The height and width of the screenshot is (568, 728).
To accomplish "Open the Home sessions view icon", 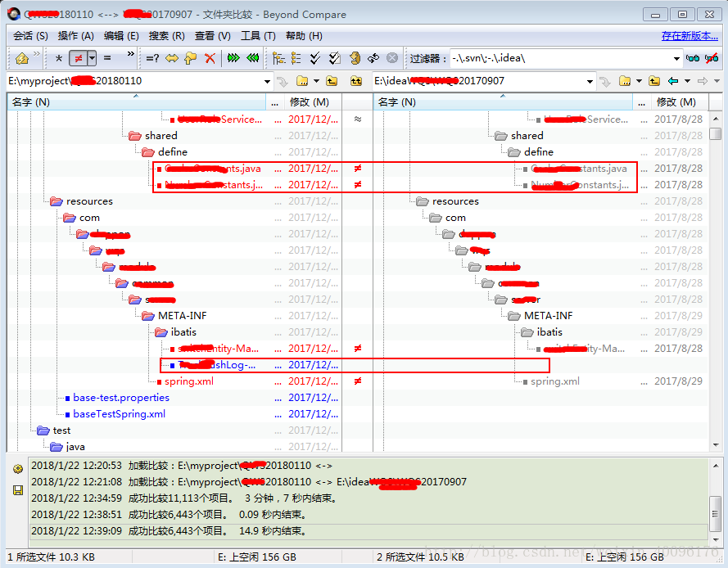I will click(x=22, y=58).
